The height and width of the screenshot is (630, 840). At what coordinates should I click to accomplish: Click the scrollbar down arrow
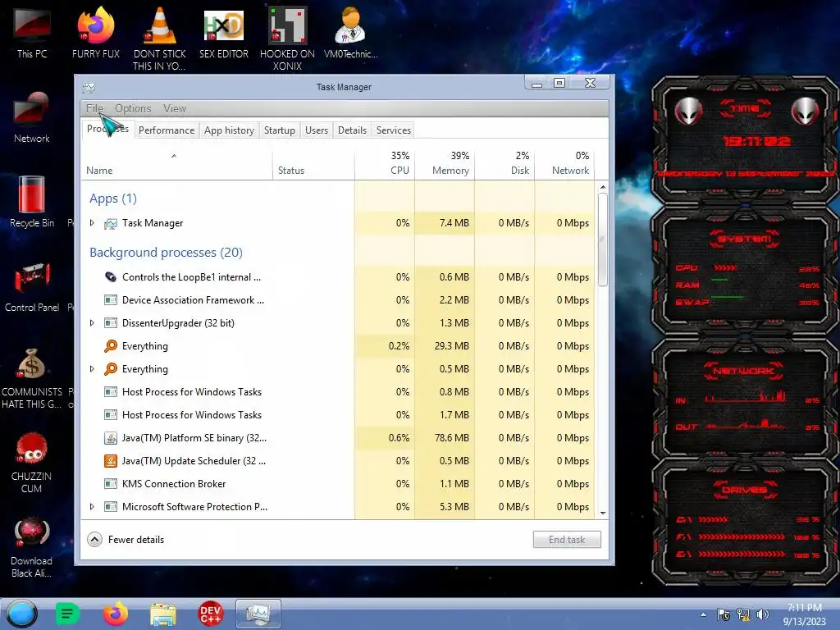tap(603, 514)
